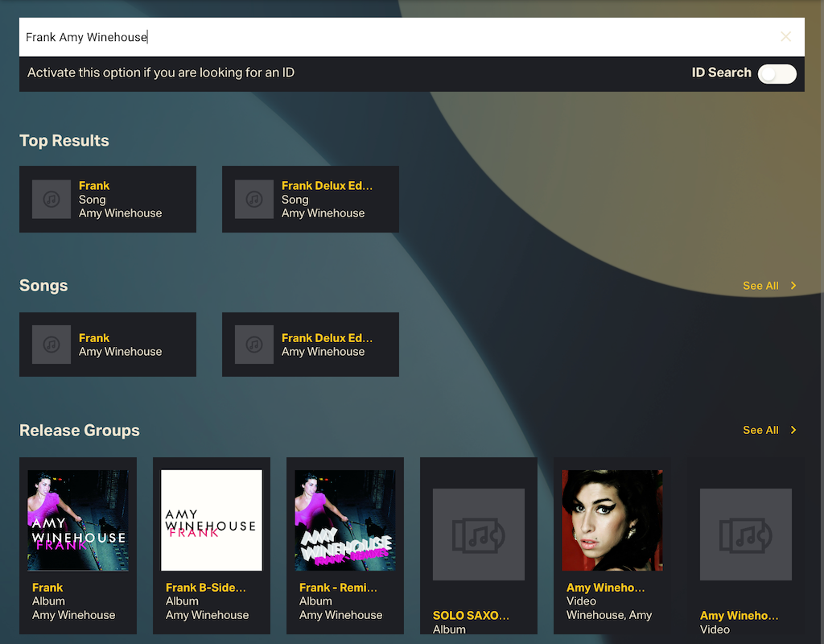
Task: Open See All for Release Groups
Action: [x=760, y=431]
